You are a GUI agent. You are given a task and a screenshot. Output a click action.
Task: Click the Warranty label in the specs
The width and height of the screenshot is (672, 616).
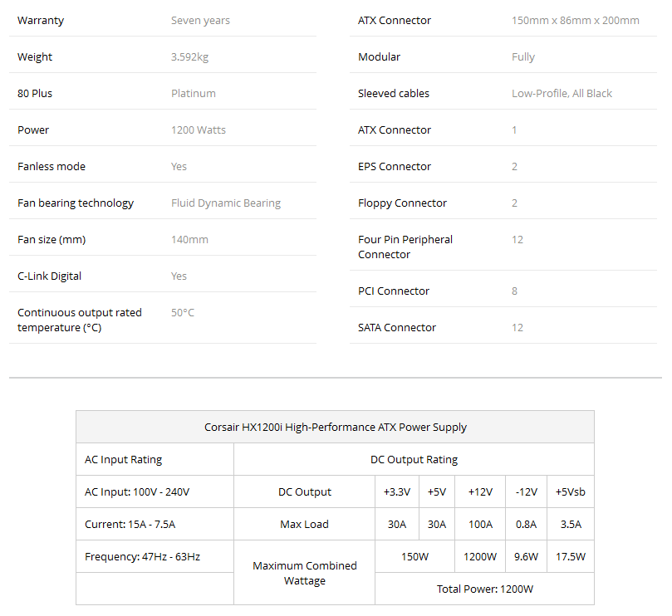pos(40,20)
